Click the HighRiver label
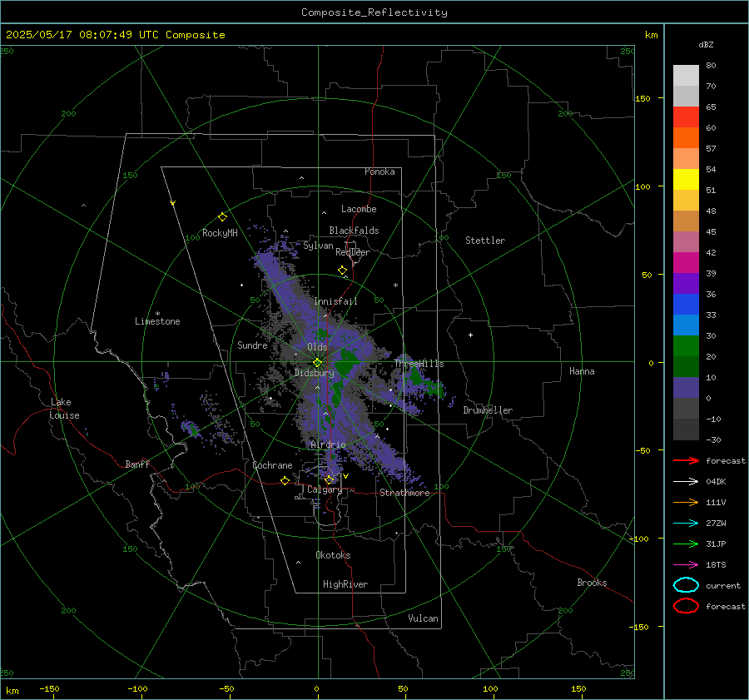Viewport: 749px width, 700px height. [345, 584]
